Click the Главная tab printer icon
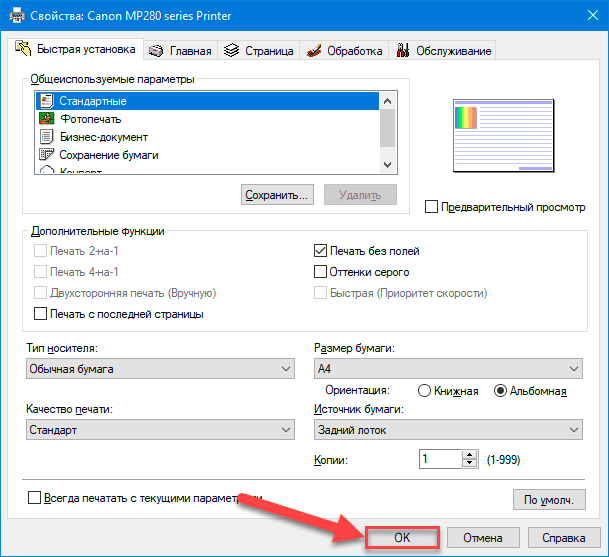This screenshot has height=557, width=609. click(156, 51)
